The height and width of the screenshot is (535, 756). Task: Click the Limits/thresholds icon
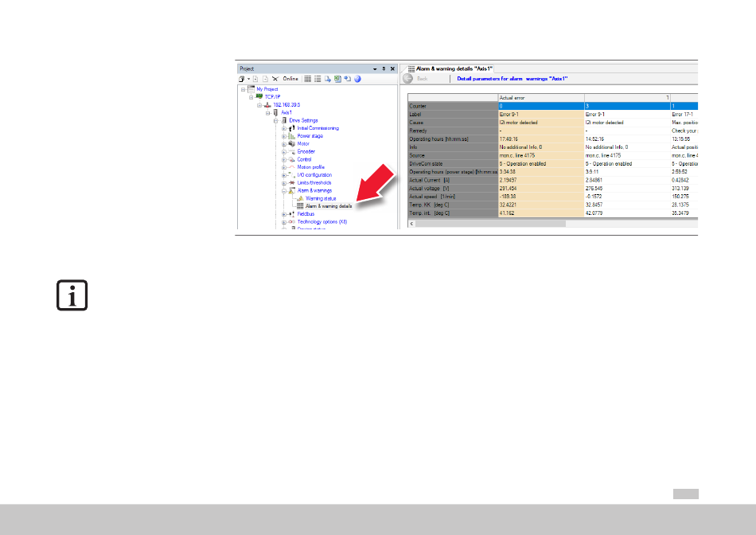tap(292, 183)
